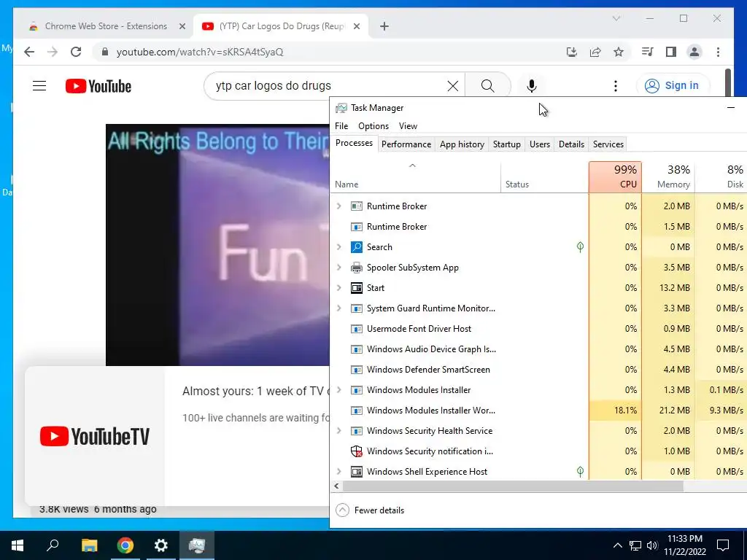Click the Search process magnifier icon
Viewport: 747px width, 560px height.
[356, 246]
